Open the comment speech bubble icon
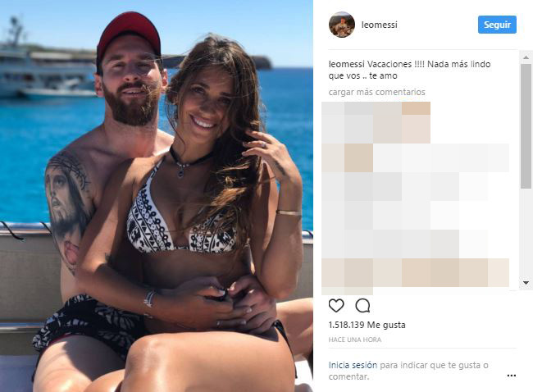Viewport: 533px width, 392px height. pos(362,305)
